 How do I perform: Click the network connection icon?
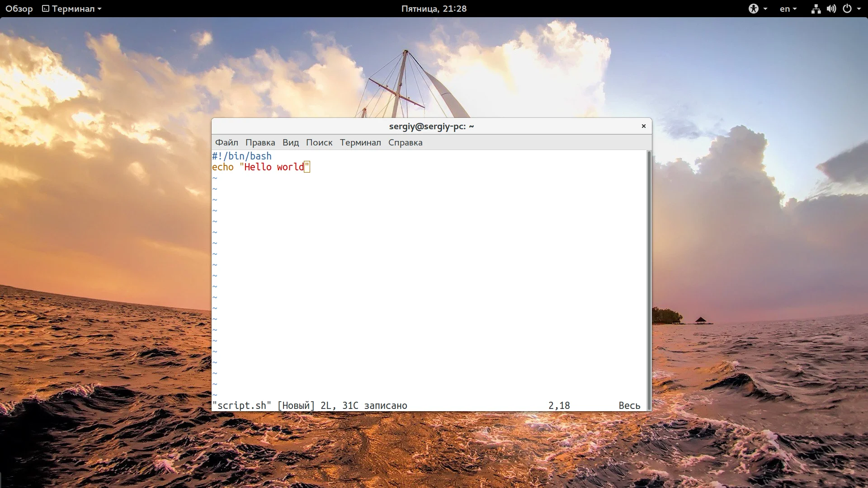tap(816, 9)
